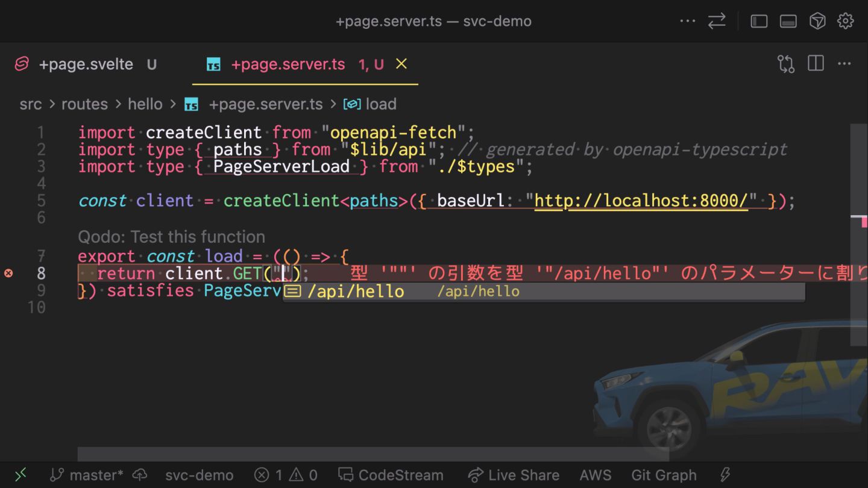Switch to the +page.svelte tab
This screenshot has width=868, height=488.
click(86, 64)
